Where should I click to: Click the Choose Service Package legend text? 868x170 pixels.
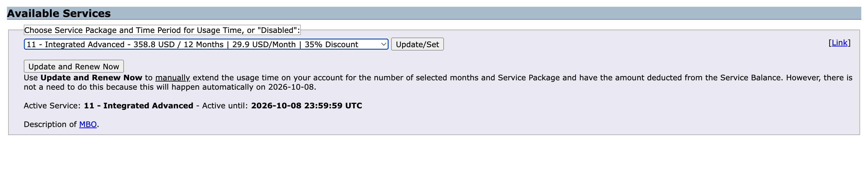(162, 30)
